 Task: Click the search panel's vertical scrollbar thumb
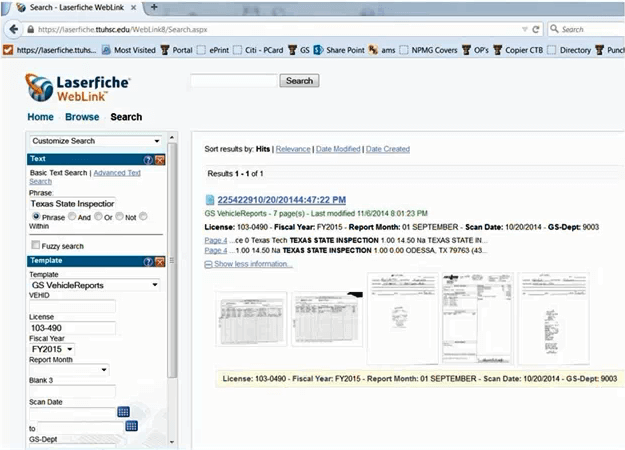point(172,260)
